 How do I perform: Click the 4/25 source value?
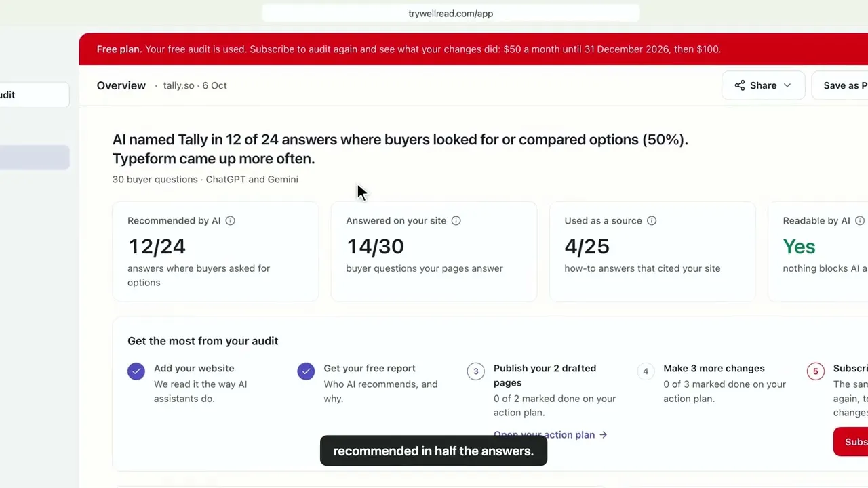pos(587,246)
